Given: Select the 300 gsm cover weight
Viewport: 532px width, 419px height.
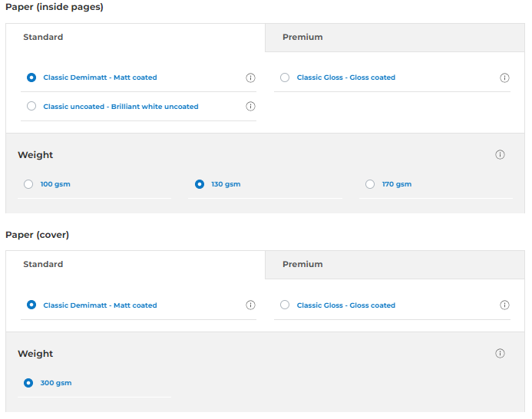Looking at the screenshot, I should click(x=28, y=383).
